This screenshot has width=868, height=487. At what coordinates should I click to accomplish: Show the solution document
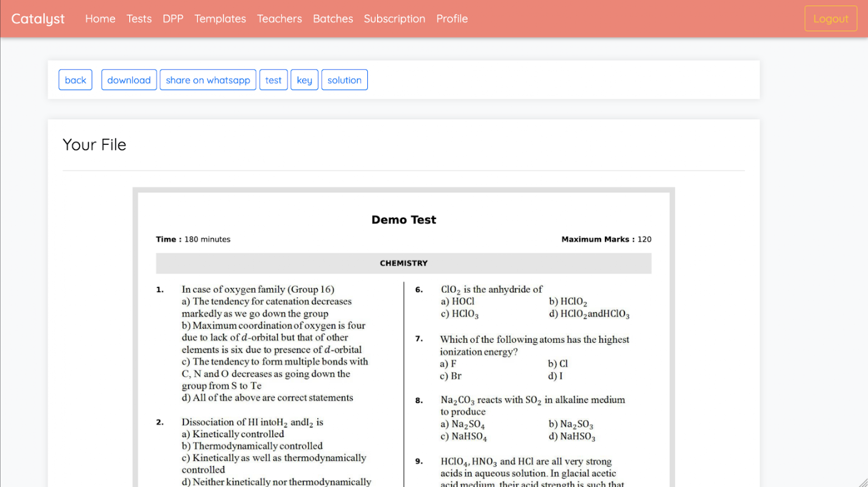pos(344,80)
